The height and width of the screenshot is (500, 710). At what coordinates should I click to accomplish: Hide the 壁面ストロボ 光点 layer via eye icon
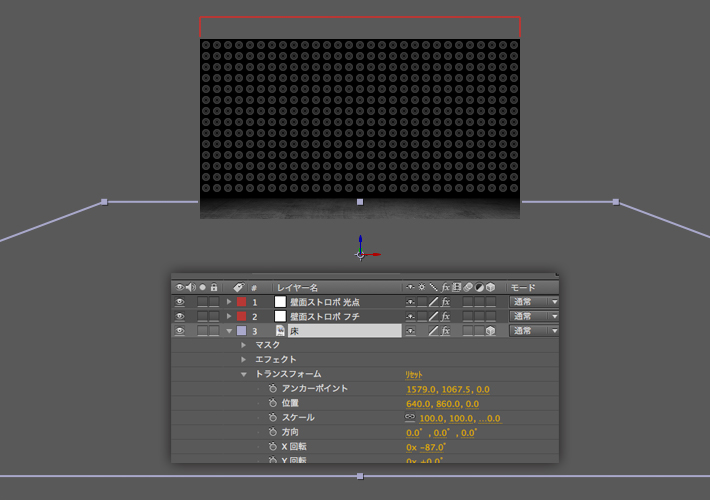(180, 302)
